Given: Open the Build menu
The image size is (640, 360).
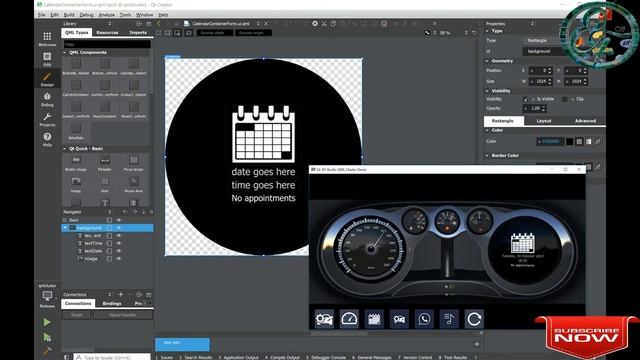Looking at the screenshot, I should (x=69, y=15).
